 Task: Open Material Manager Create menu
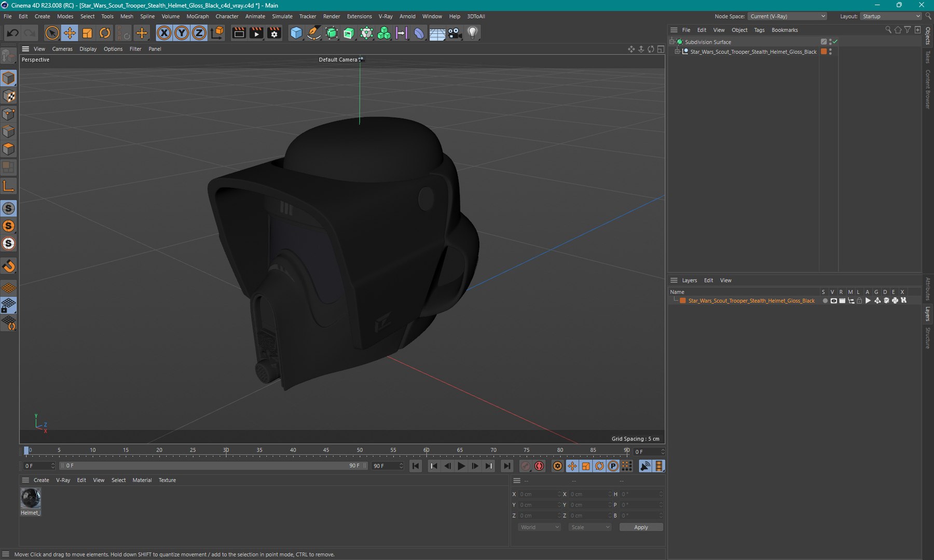coord(42,480)
